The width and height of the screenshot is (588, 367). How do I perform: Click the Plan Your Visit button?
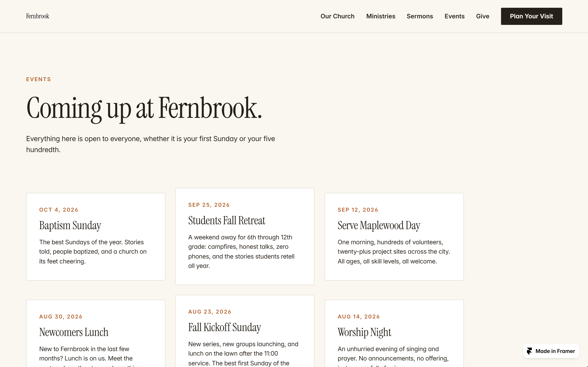tap(531, 16)
